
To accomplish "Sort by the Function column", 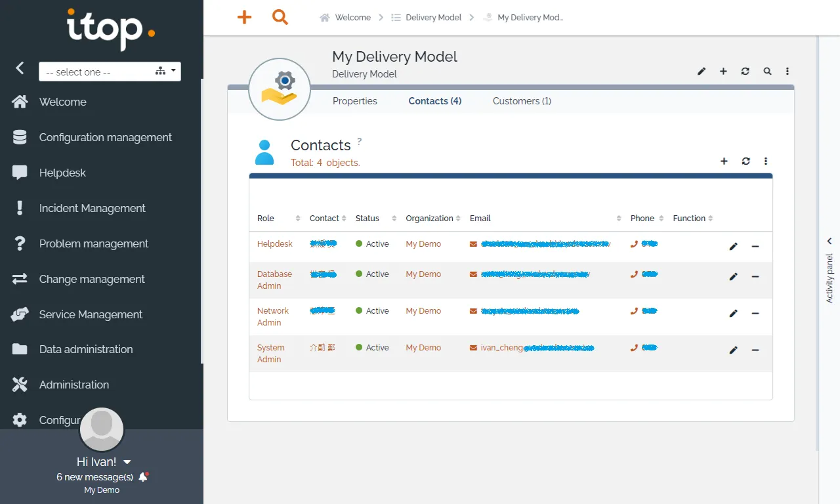I will pos(693,218).
